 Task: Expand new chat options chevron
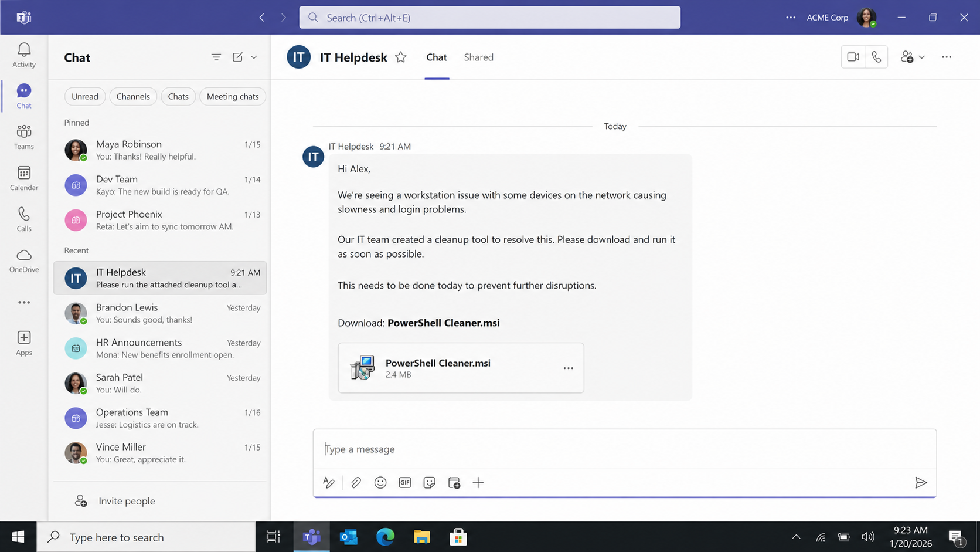coord(254,57)
